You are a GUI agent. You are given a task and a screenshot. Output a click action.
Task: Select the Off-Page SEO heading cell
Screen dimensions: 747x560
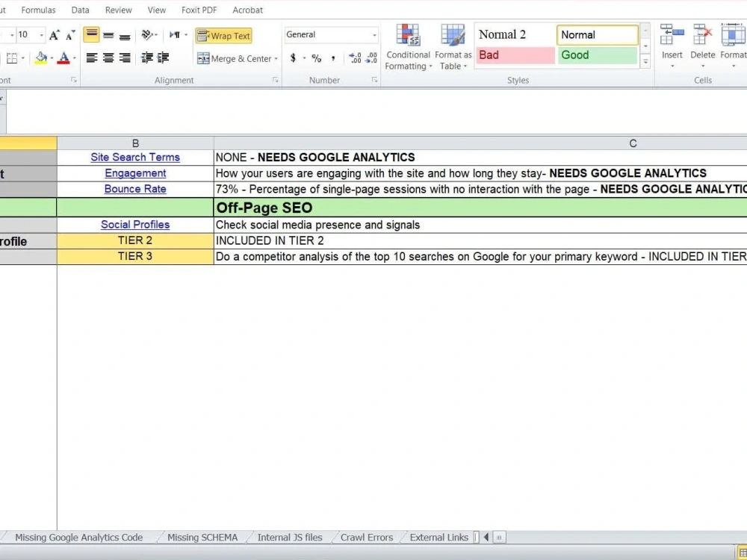(480, 208)
